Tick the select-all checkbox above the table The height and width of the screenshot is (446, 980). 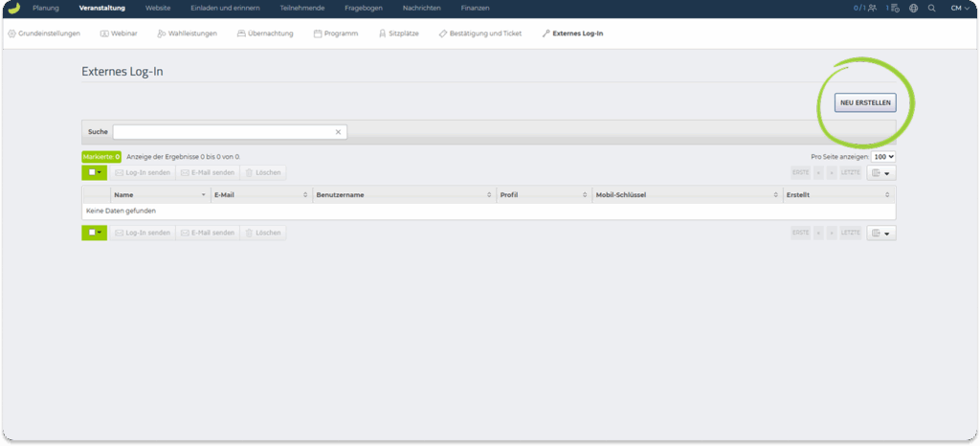[92, 173]
